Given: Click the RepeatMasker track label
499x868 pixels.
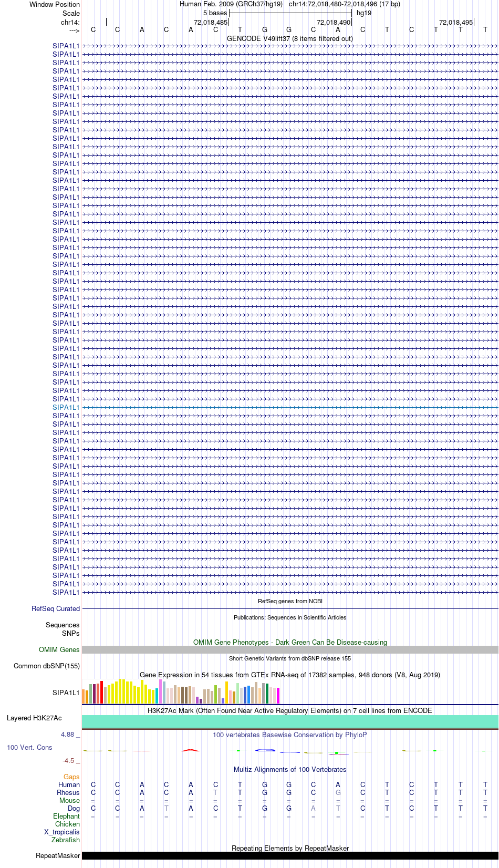Looking at the screenshot, I should [58, 855].
